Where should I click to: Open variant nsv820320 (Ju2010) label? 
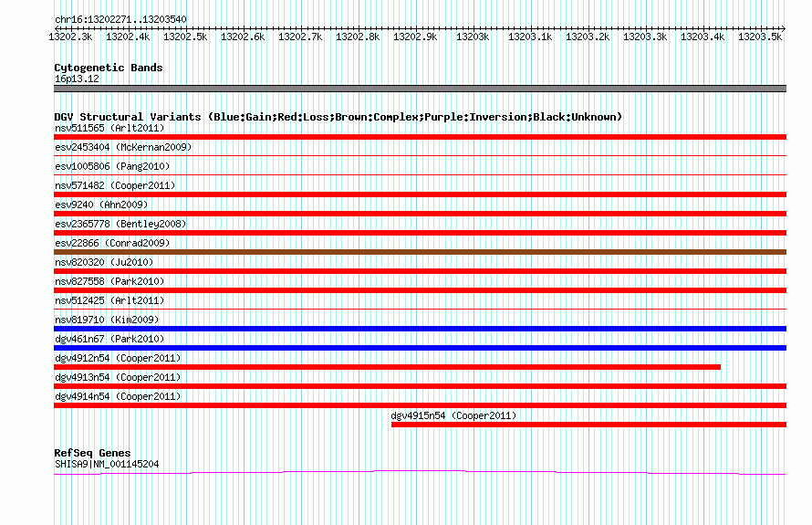click(104, 262)
